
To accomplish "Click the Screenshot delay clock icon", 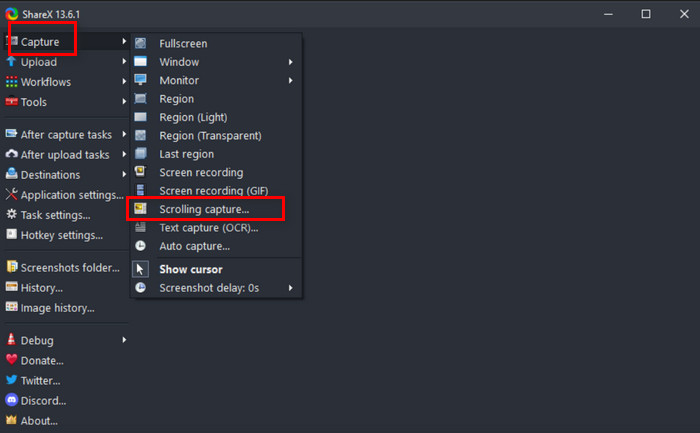I will [140, 287].
